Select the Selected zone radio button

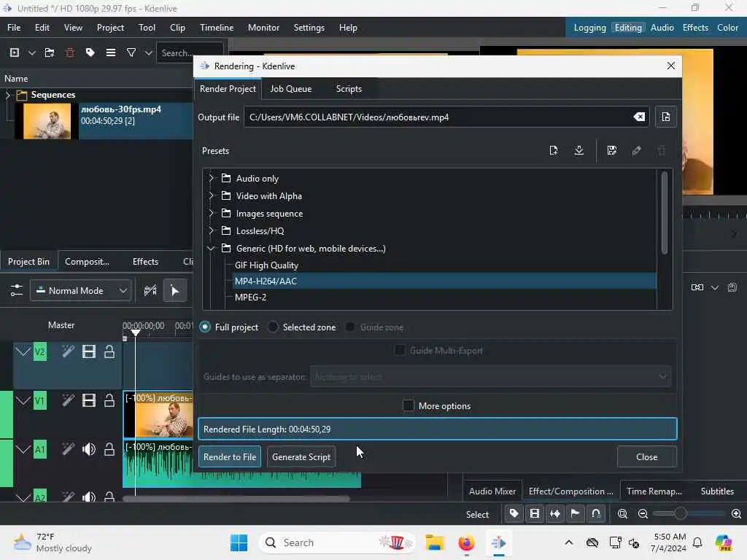(x=273, y=327)
